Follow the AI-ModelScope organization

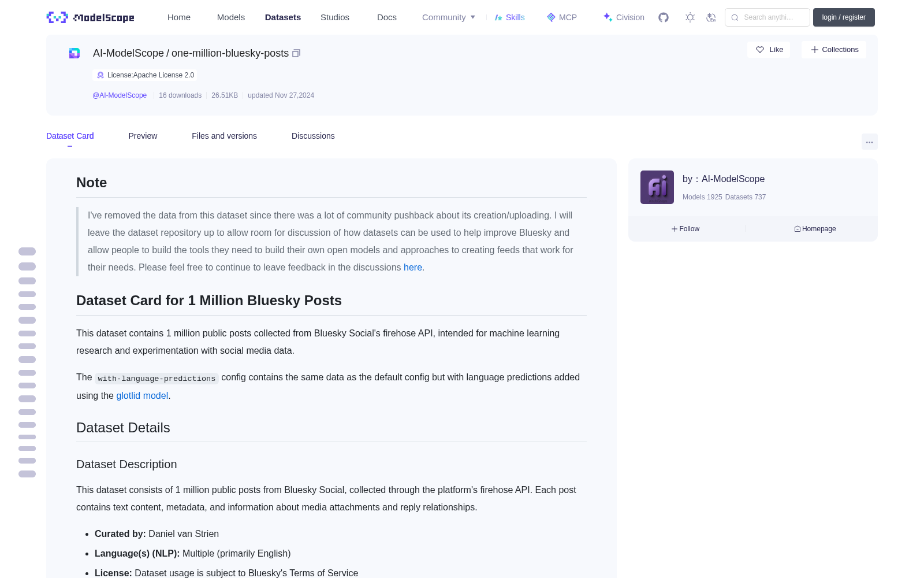coord(685,229)
